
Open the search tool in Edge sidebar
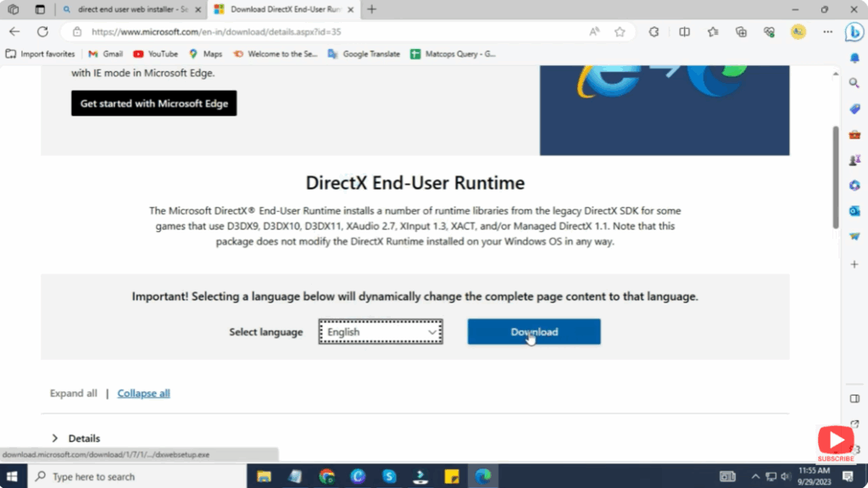point(854,83)
